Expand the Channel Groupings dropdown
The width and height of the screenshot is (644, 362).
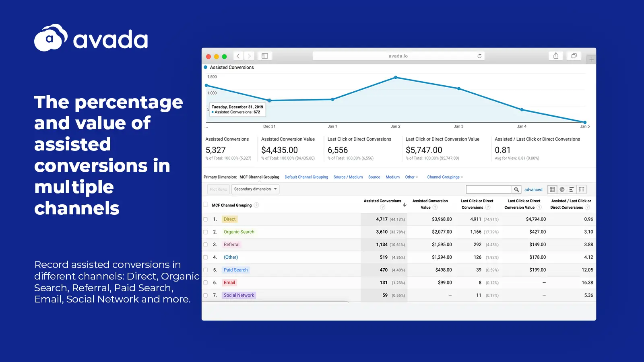click(445, 177)
